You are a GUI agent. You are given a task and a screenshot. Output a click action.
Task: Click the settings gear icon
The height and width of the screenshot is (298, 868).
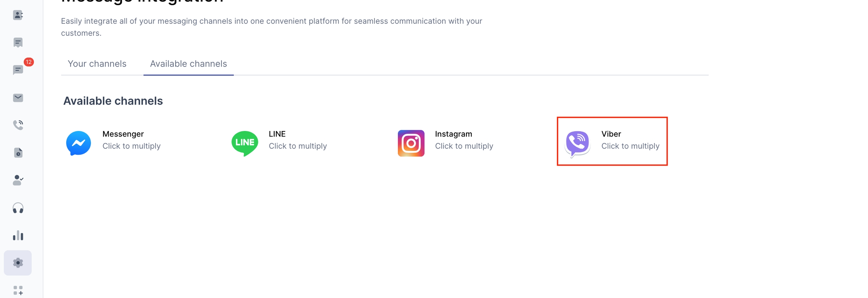coord(18,263)
